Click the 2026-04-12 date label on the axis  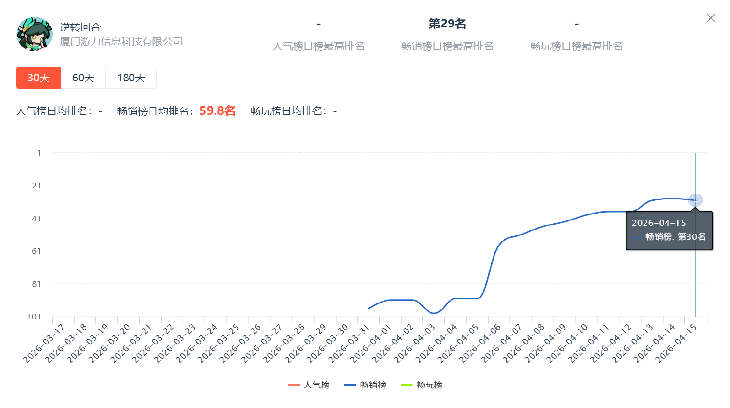[611, 344]
